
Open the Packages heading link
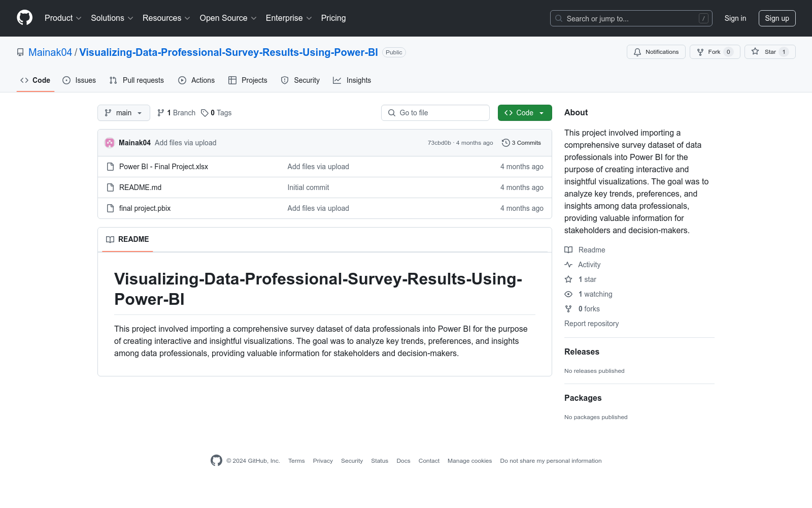(583, 398)
